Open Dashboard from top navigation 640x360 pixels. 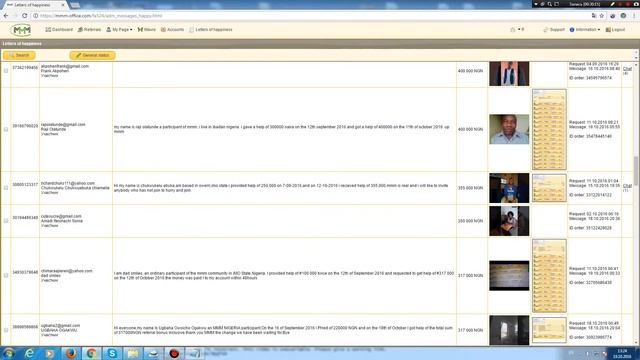tap(59, 29)
